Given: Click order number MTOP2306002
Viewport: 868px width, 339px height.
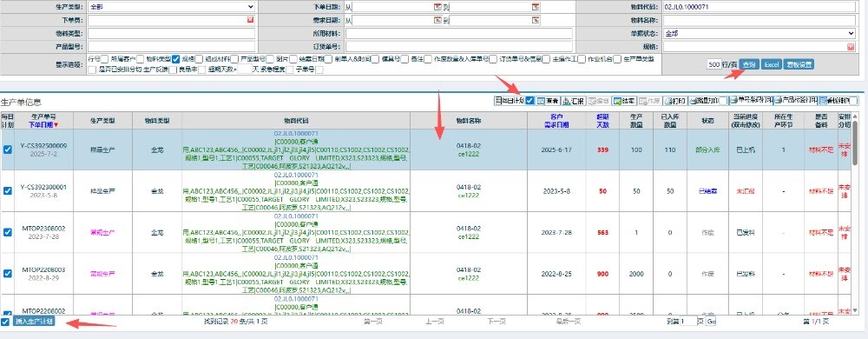Looking at the screenshot, I should (x=43, y=229).
